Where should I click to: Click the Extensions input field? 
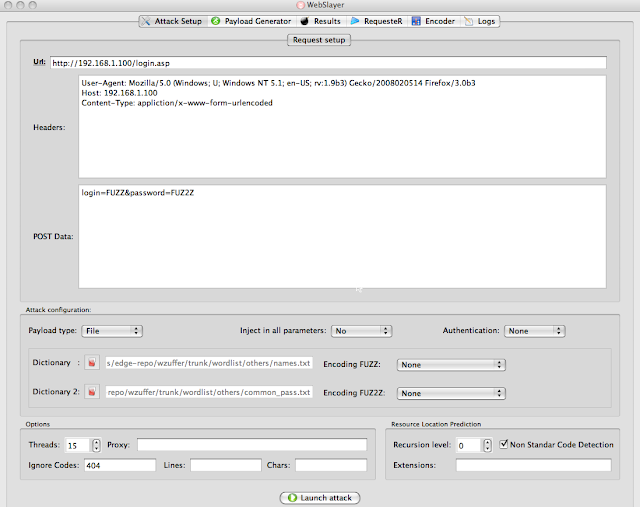point(533,465)
